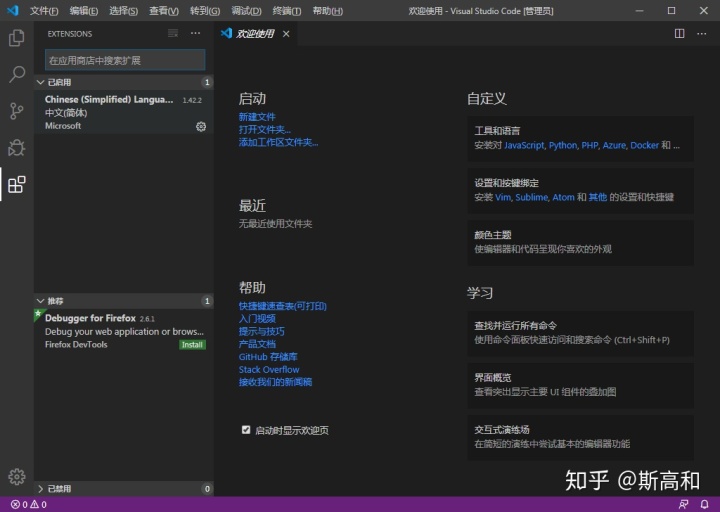
Task: Split the editor to the right
Action: click(x=679, y=34)
